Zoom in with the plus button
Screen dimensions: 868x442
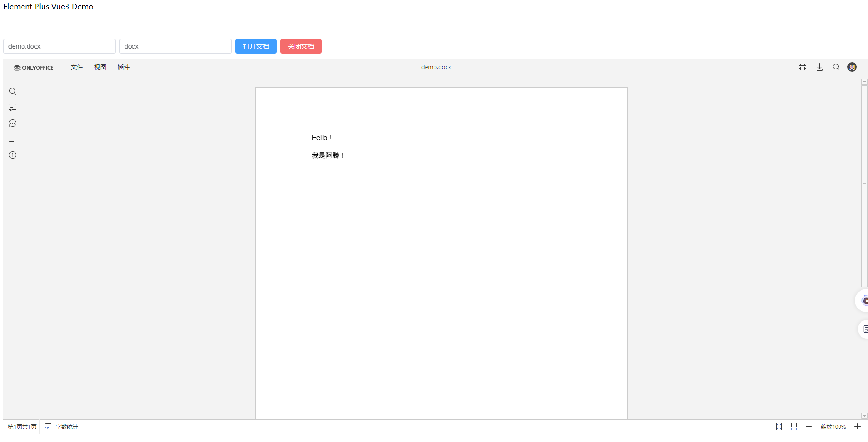pyautogui.click(x=858, y=427)
